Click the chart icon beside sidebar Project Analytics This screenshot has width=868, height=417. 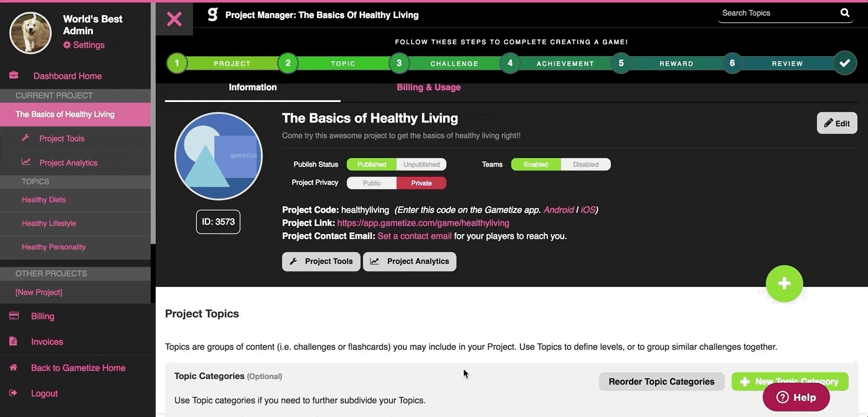pos(26,162)
